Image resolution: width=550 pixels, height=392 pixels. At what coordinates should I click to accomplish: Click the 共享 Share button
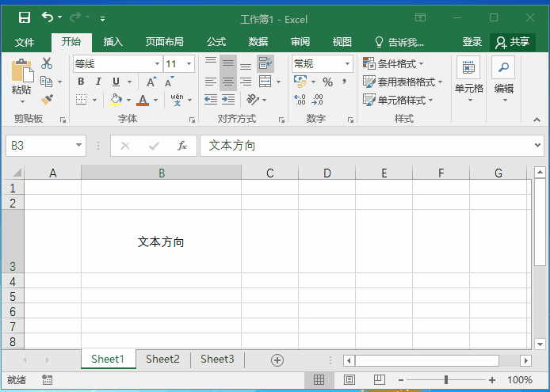click(513, 42)
